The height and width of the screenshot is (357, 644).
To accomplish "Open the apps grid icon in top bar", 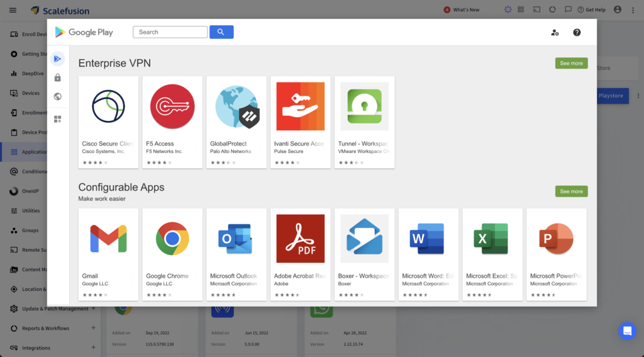I will pyautogui.click(x=521, y=9).
